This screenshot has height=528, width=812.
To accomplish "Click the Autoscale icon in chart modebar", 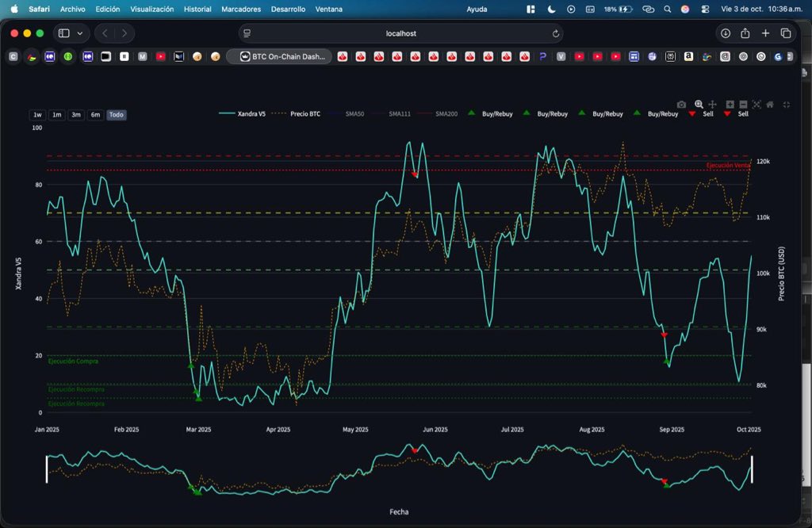I will (756, 105).
